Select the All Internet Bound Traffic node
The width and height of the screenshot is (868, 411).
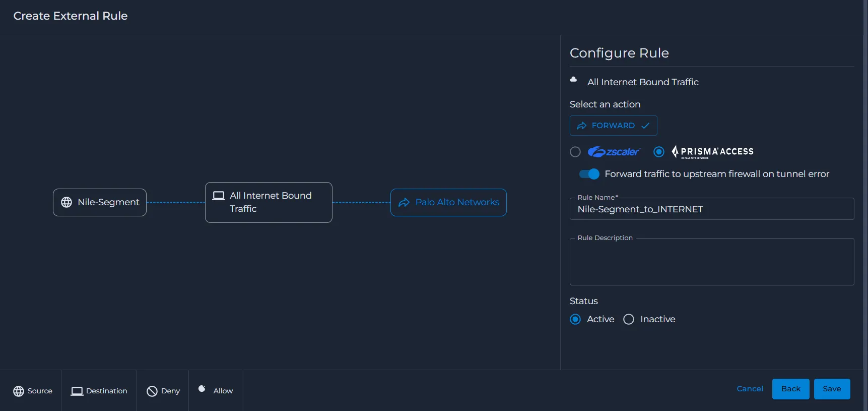(269, 202)
